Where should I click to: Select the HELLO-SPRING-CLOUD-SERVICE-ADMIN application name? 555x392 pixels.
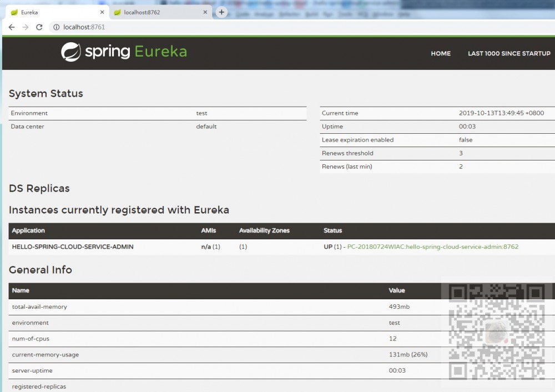point(73,247)
